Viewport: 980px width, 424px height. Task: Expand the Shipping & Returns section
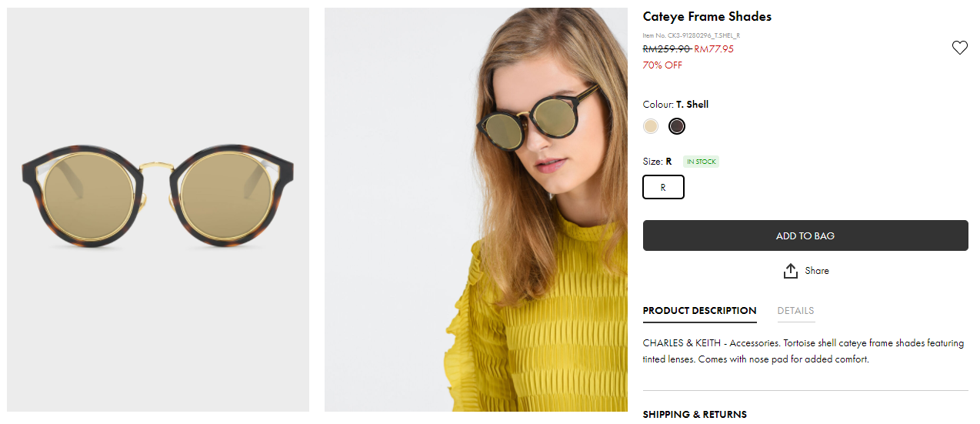pyautogui.click(x=695, y=414)
